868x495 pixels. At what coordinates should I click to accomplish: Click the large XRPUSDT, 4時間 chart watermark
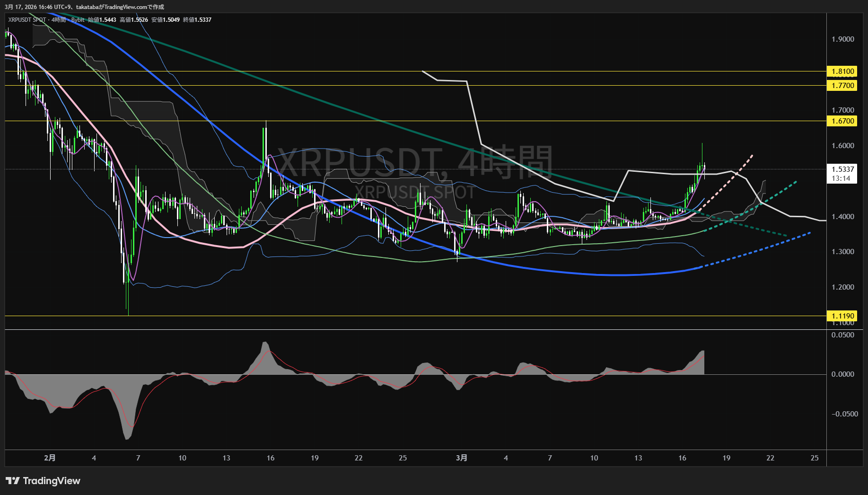(x=414, y=162)
